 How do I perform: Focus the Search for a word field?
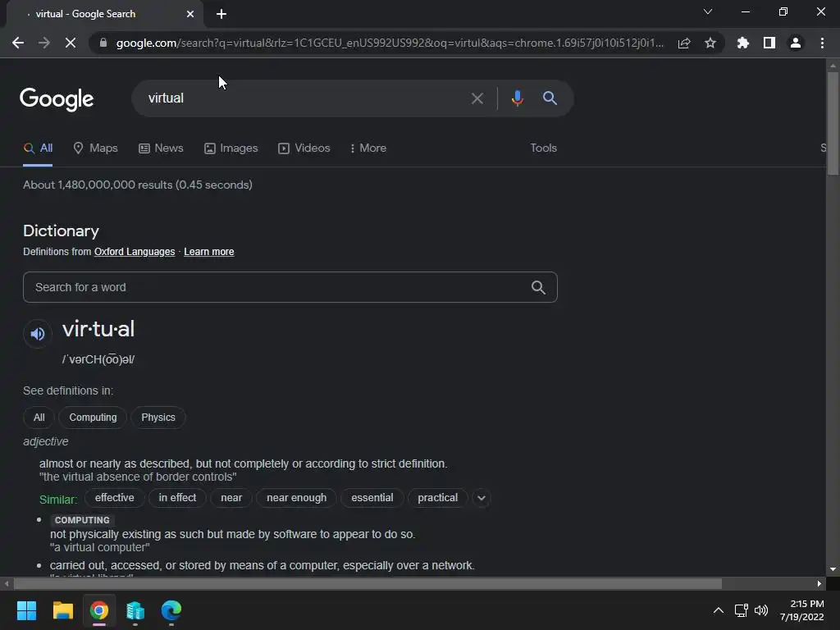point(290,287)
